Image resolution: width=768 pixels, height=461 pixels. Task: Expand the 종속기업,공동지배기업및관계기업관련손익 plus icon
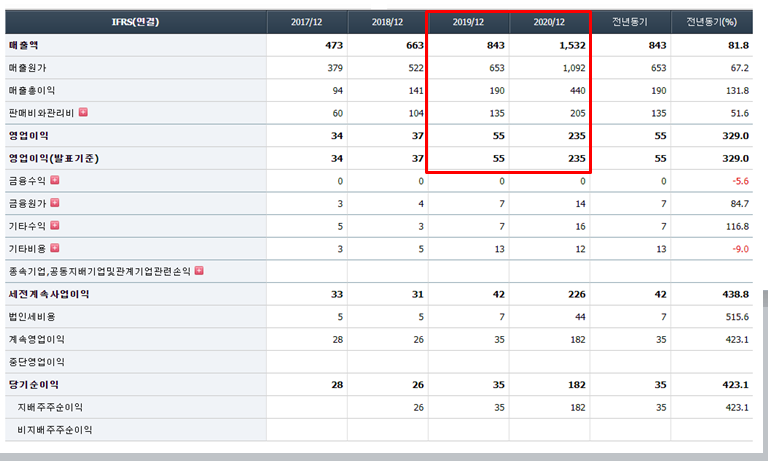199,270
